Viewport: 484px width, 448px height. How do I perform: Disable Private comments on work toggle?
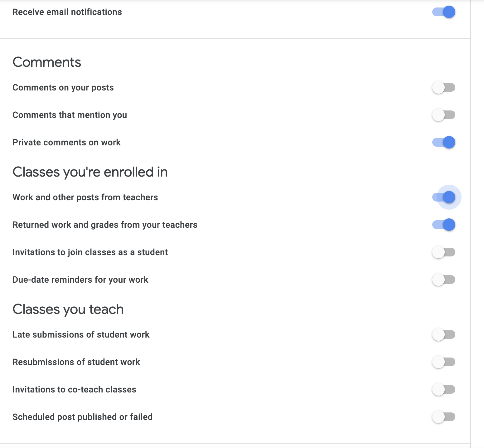pos(443,142)
